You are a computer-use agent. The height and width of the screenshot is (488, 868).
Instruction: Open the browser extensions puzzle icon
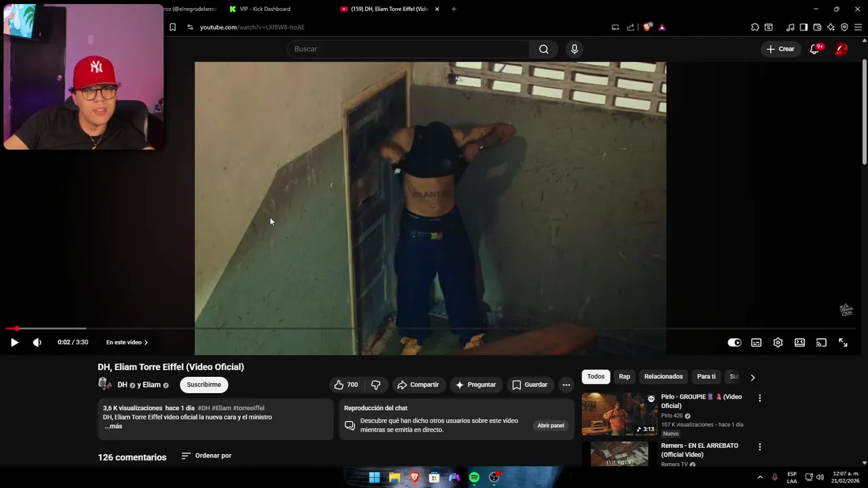click(755, 27)
